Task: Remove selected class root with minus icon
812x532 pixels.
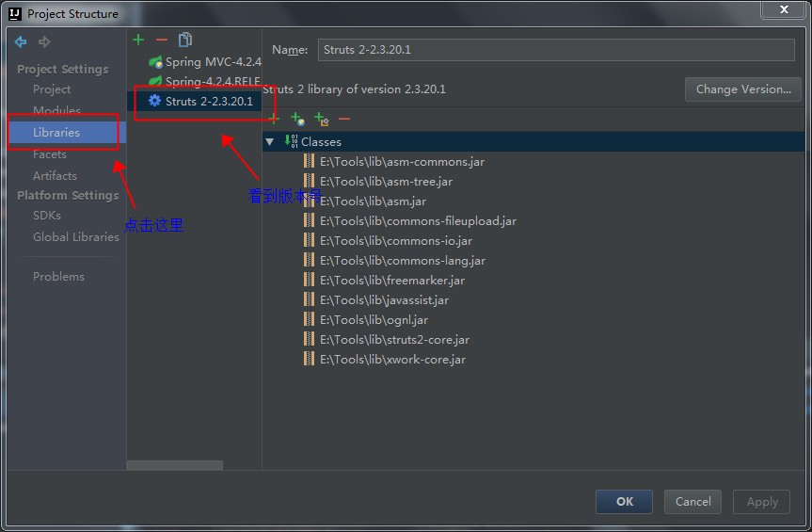Action: pyautogui.click(x=344, y=120)
